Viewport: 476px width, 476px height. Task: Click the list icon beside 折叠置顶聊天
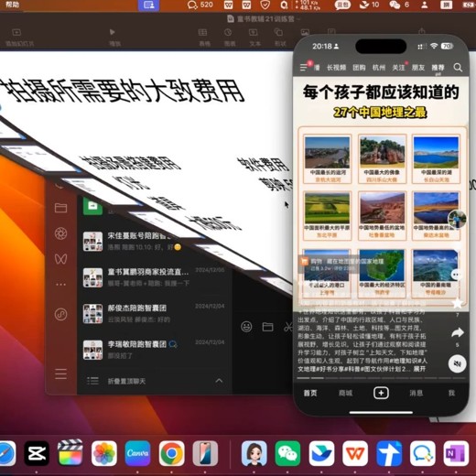(92, 381)
